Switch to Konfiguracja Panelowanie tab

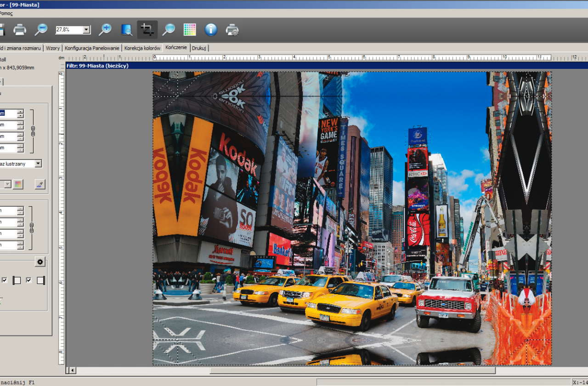click(x=92, y=48)
